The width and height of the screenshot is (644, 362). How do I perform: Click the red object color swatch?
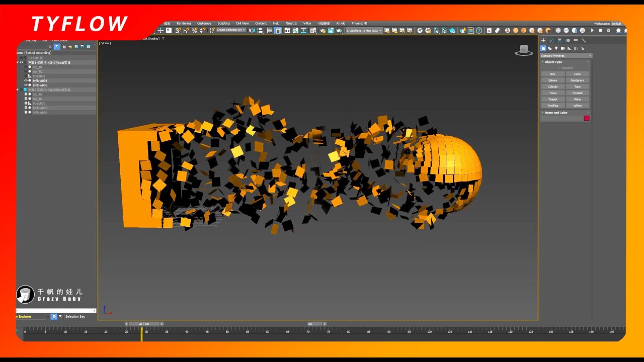(587, 118)
